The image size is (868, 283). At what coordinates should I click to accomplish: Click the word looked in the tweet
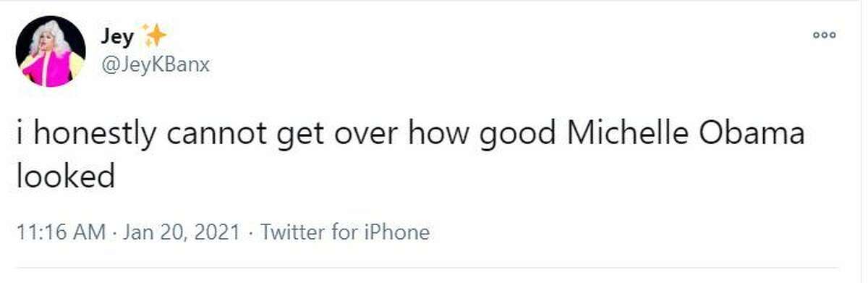(x=66, y=176)
